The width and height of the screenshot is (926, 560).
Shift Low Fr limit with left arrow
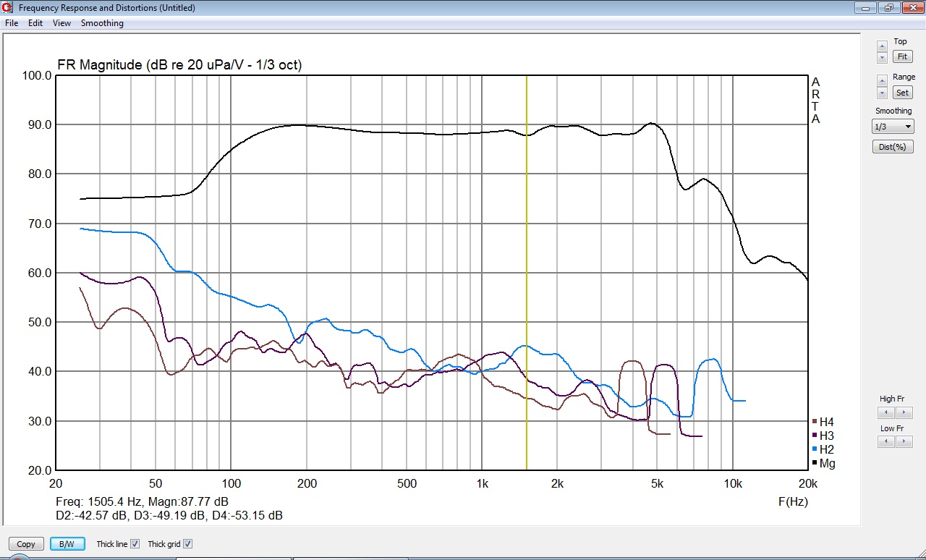tap(885, 442)
